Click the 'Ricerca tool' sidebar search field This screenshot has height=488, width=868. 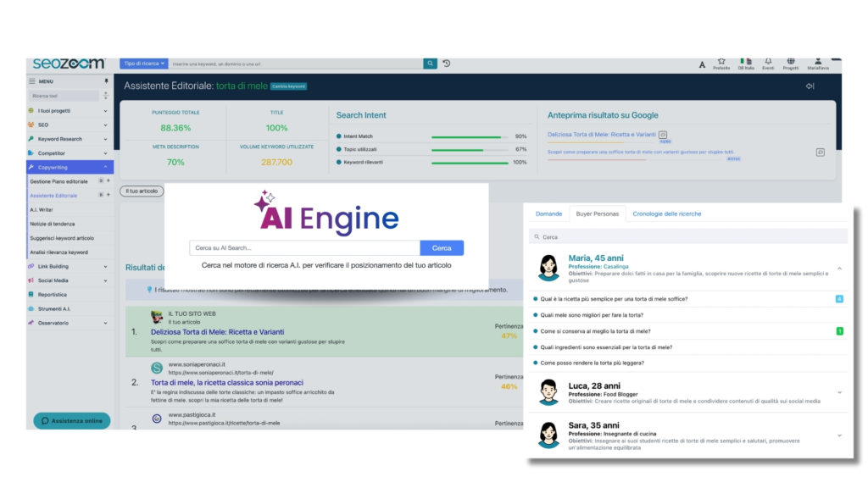(x=64, y=96)
